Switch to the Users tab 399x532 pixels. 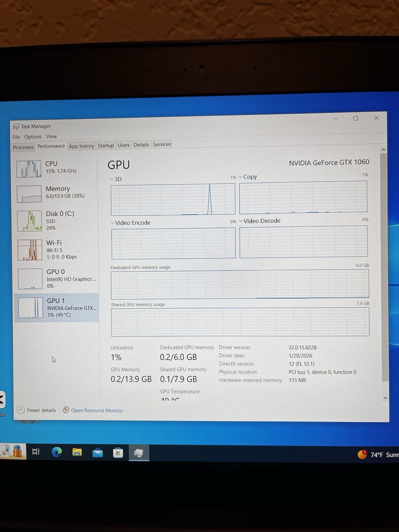(x=124, y=145)
